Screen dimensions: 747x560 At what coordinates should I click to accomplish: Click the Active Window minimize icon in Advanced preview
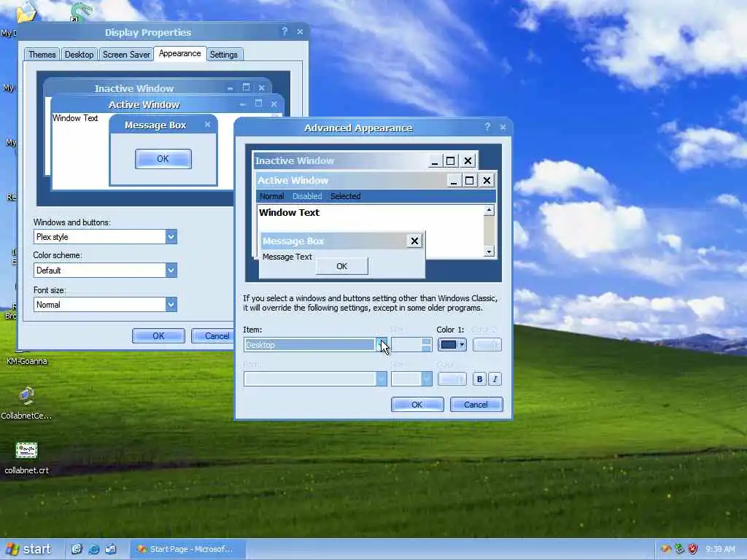point(454,181)
